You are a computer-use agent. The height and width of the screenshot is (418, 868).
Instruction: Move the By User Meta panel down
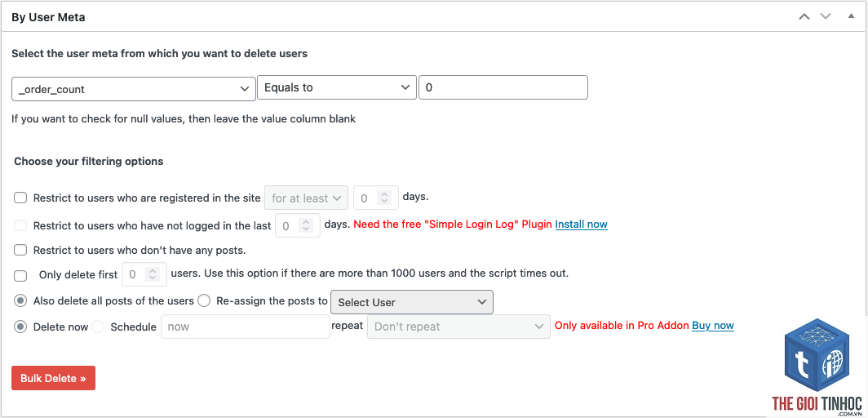[x=826, y=16]
